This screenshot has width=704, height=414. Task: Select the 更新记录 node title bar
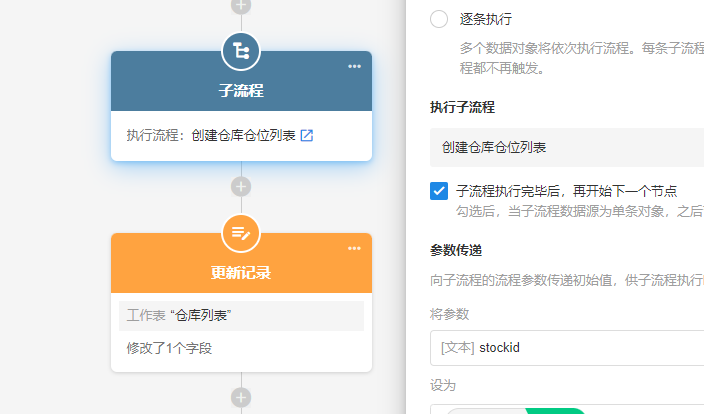coord(241,273)
